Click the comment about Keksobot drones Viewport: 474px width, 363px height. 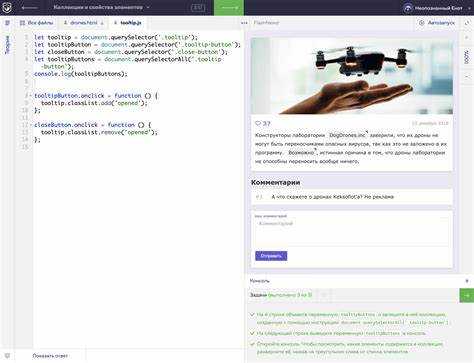[x=352, y=197]
